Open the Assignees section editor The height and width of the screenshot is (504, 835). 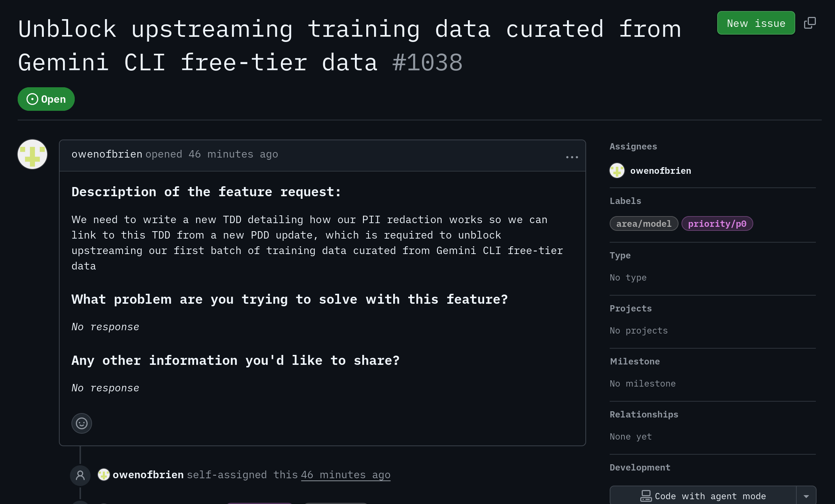pyautogui.click(x=633, y=147)
